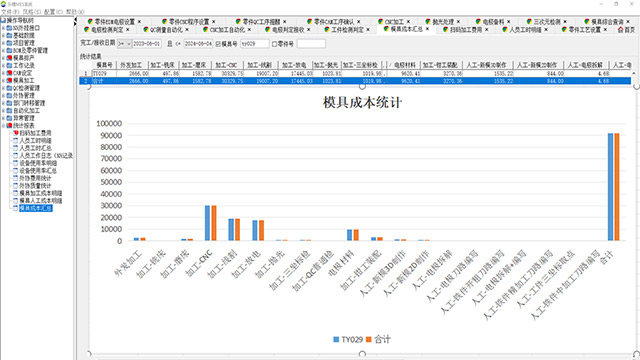
Task: Click the 项目管理 folder icon
Action: point(9,43)
